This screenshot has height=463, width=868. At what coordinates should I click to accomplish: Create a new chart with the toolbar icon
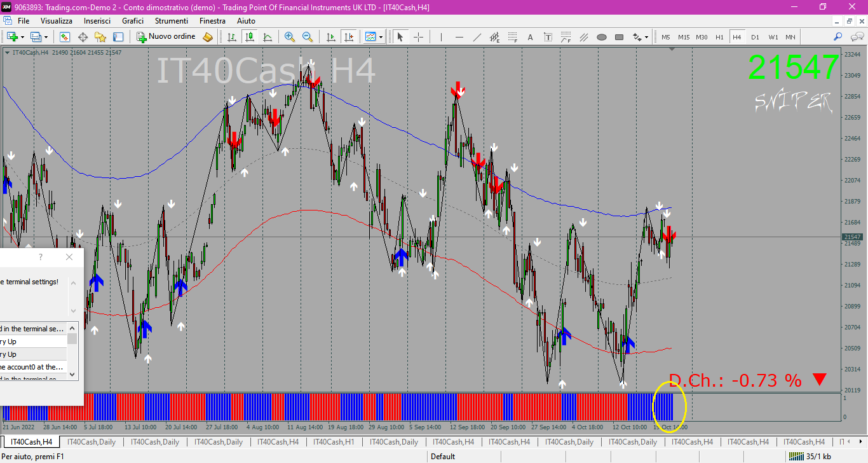12,37
